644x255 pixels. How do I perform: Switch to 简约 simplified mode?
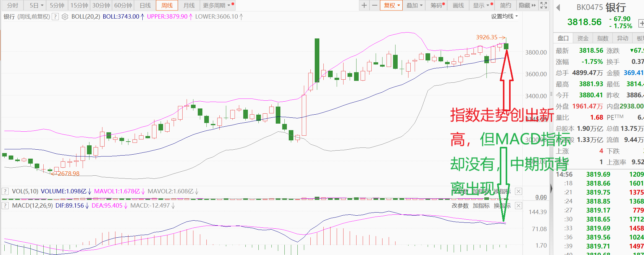coord(505,5)
